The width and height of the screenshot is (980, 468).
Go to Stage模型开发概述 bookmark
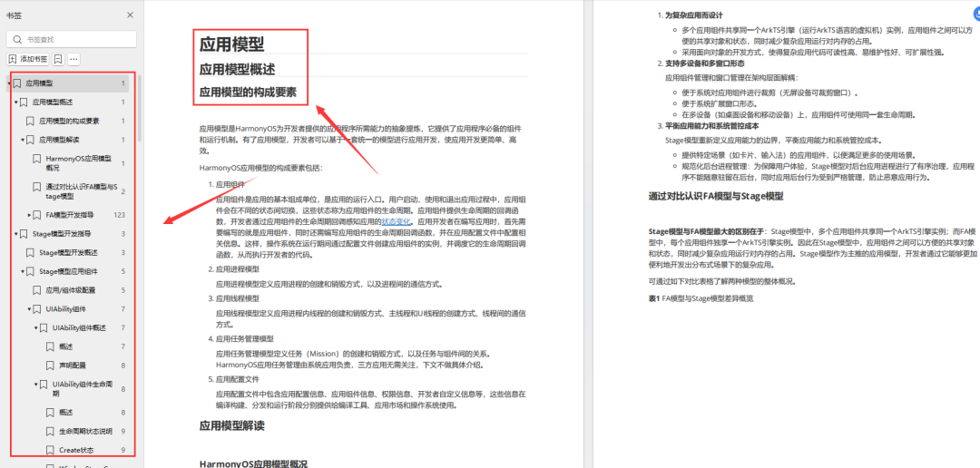[68, 252]
